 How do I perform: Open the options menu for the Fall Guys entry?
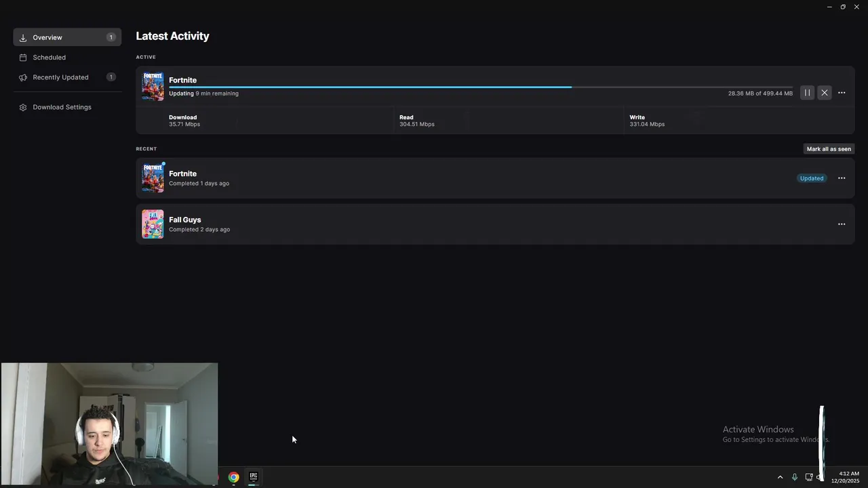click(842, 224)
